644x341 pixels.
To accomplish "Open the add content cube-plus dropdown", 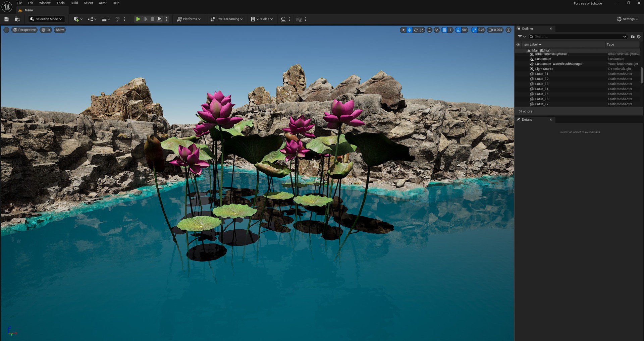I will click(78, 19).
